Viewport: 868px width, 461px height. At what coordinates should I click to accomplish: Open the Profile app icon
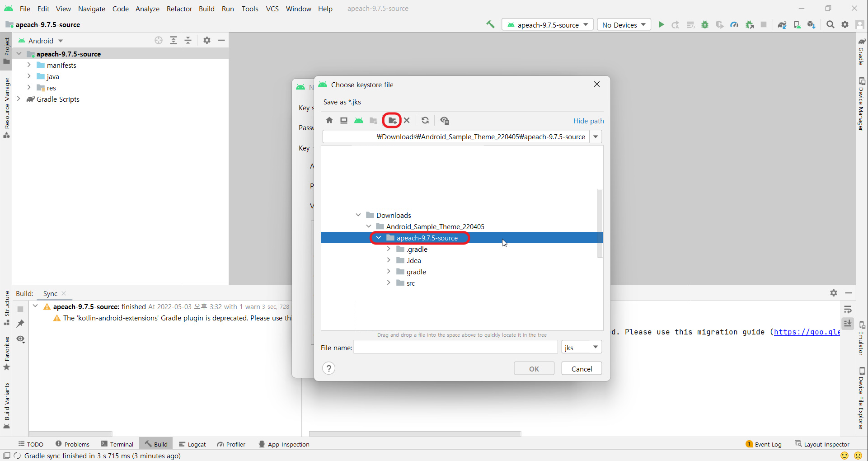734,25
